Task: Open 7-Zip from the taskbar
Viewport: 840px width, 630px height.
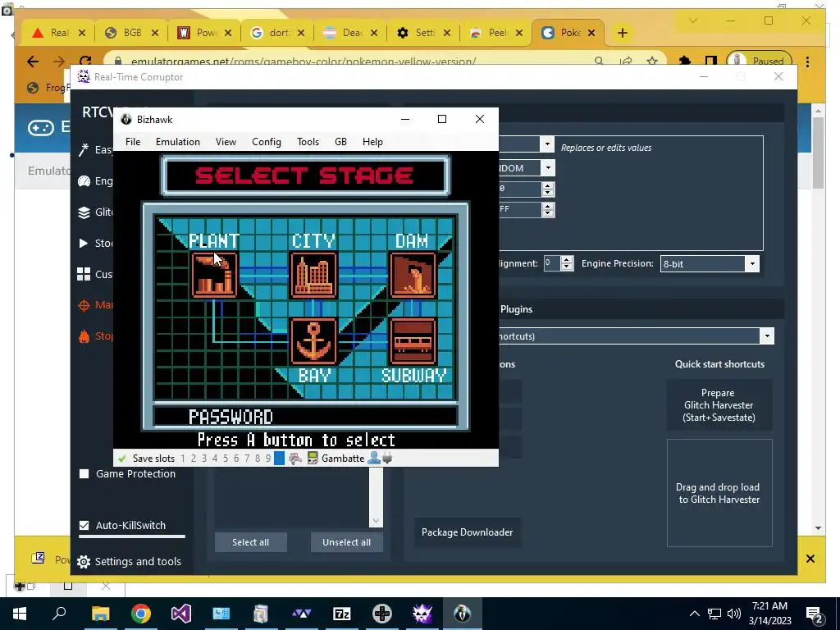Action: point(341,614)
